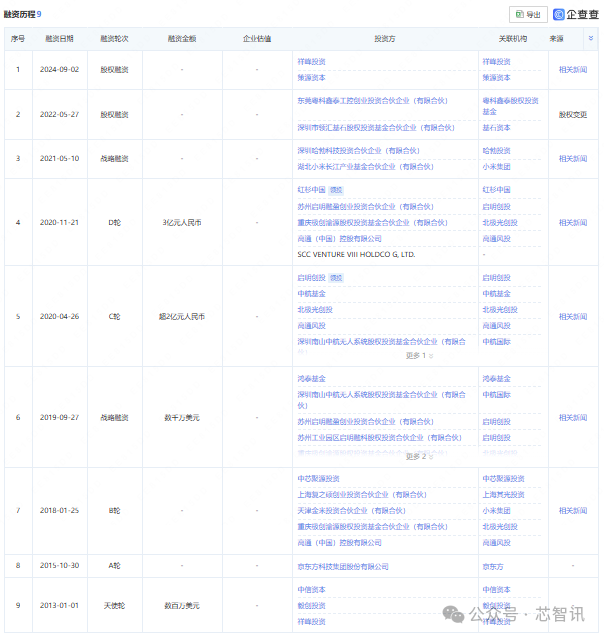Open 高通(中国)控股有限公司 in D轮 row
The image size is (604, 638).
[339, 238]
